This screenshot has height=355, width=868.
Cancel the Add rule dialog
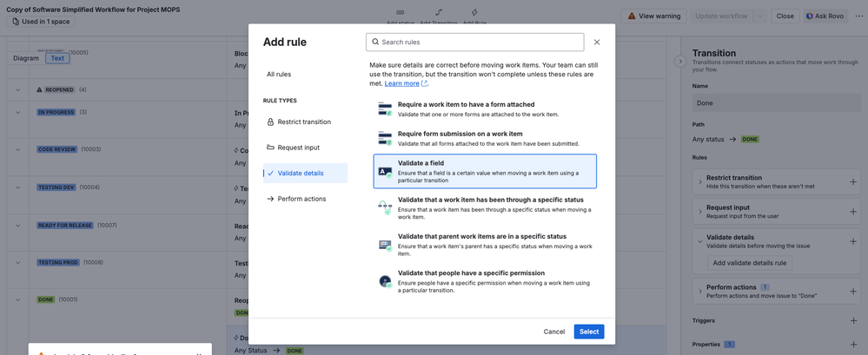tap(554, 332)
